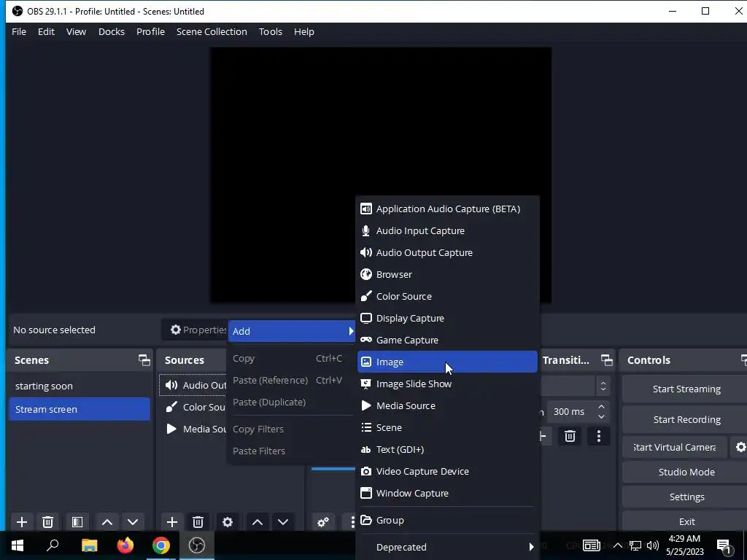The image size is (747, 560).
Task: Select the Media Source row in Sources
Action: [193, 429]
